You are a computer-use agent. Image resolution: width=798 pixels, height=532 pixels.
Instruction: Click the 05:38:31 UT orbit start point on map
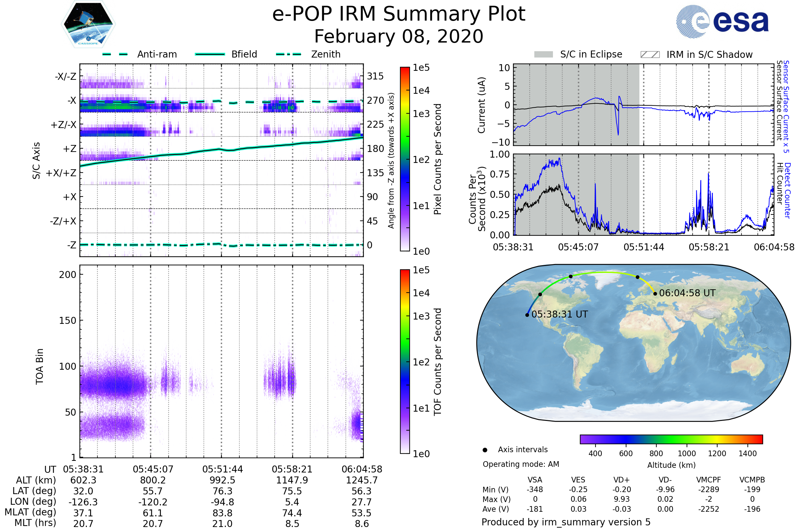click(x=527, y=315)
